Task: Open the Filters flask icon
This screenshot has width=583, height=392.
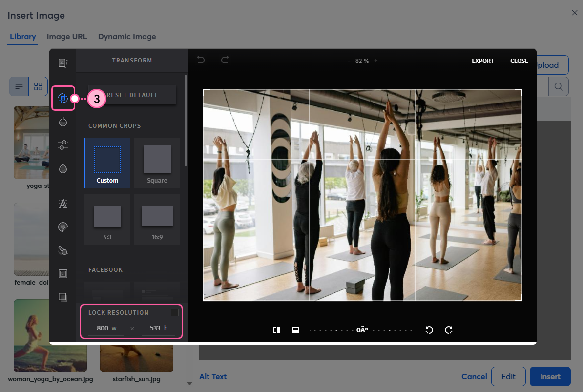Action: tap(62, 122)
